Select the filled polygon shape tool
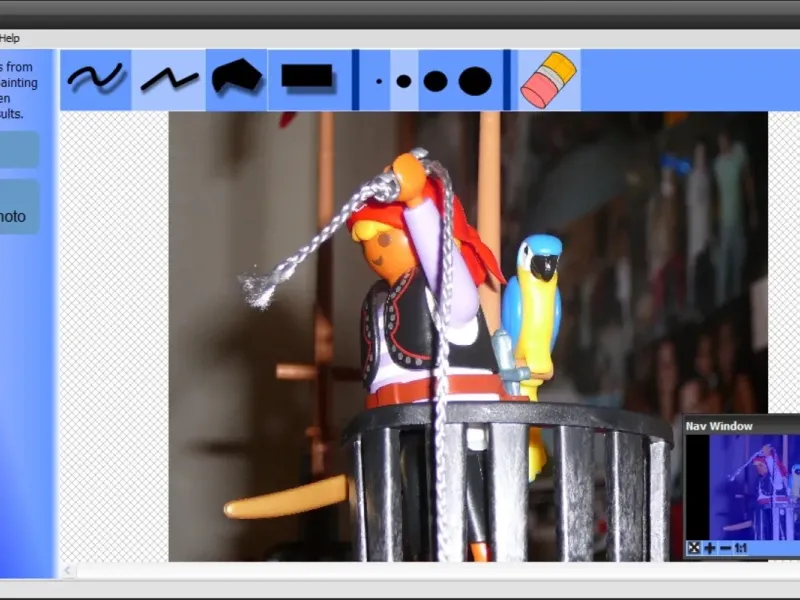This screenshot has height=600, width=800. pos(237,80)
